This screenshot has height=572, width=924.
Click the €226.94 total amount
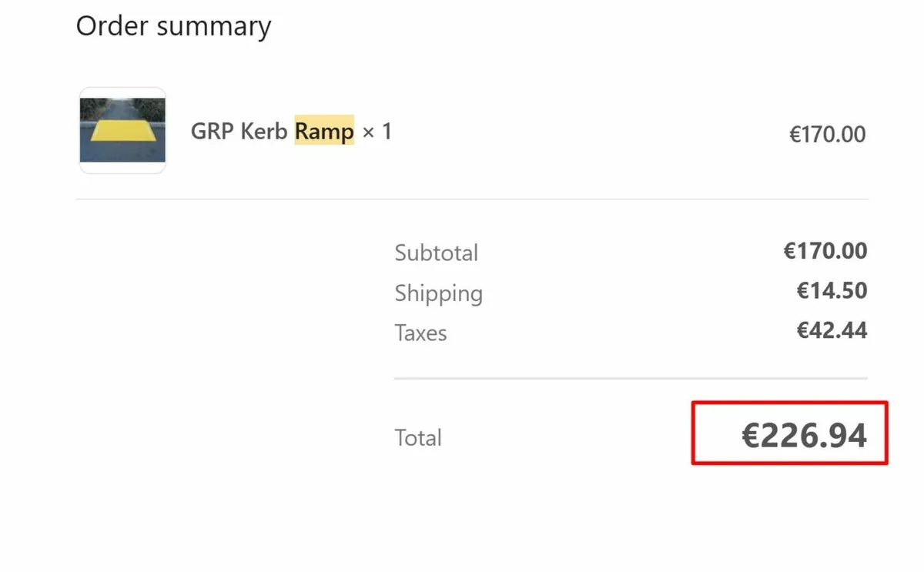coord(804,436)
